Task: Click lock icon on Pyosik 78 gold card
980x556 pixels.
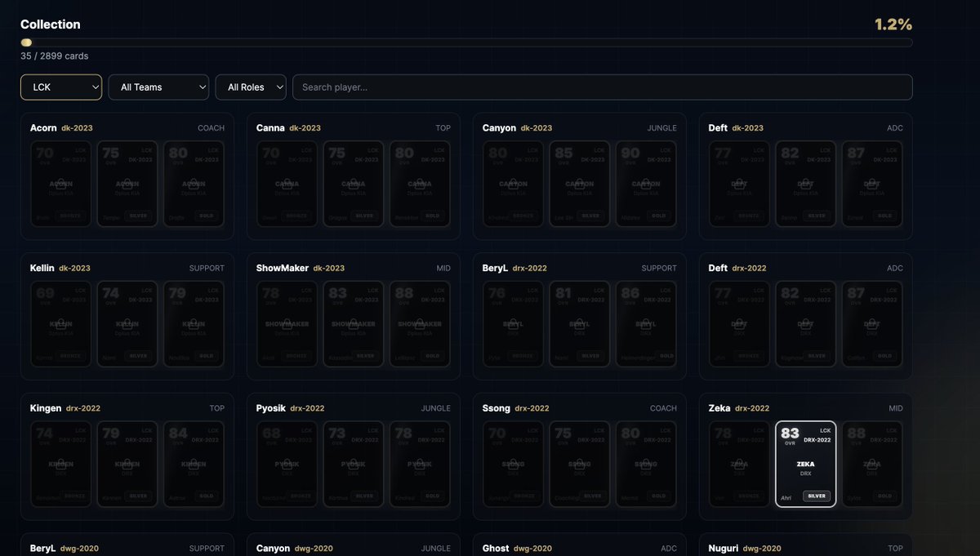Action: tap(420, 465)
